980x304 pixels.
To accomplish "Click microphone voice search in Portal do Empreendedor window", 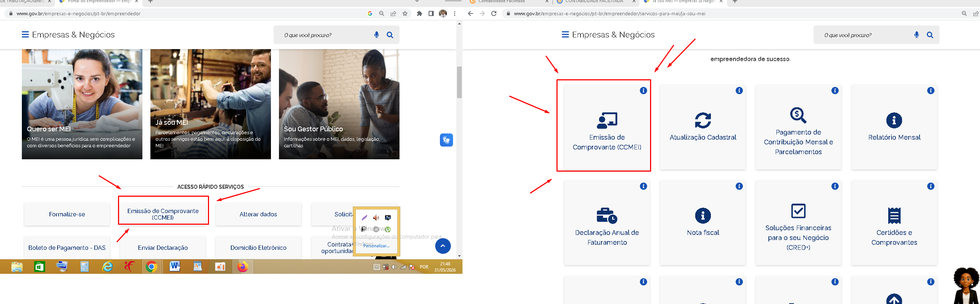I will (x=376, y=35).
